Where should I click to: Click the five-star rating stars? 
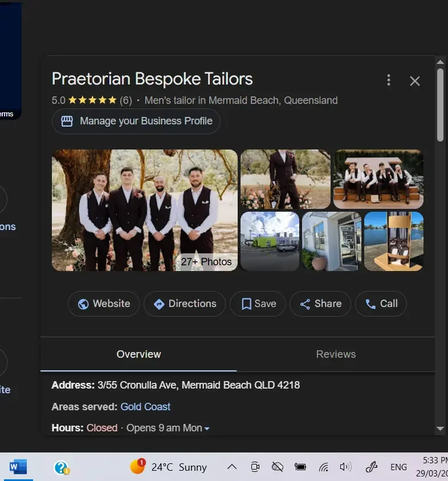coord(92,100)
